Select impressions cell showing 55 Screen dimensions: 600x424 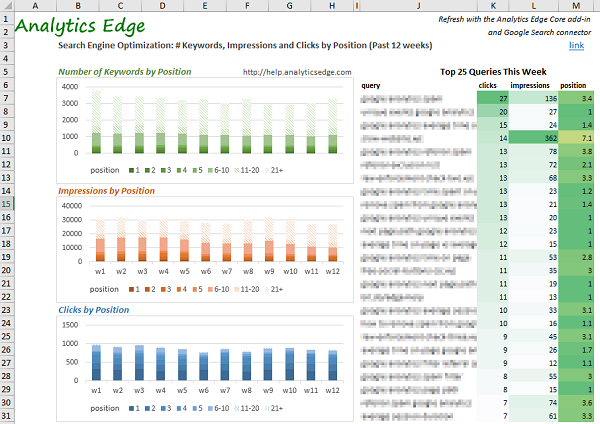[x=533, y=376]
